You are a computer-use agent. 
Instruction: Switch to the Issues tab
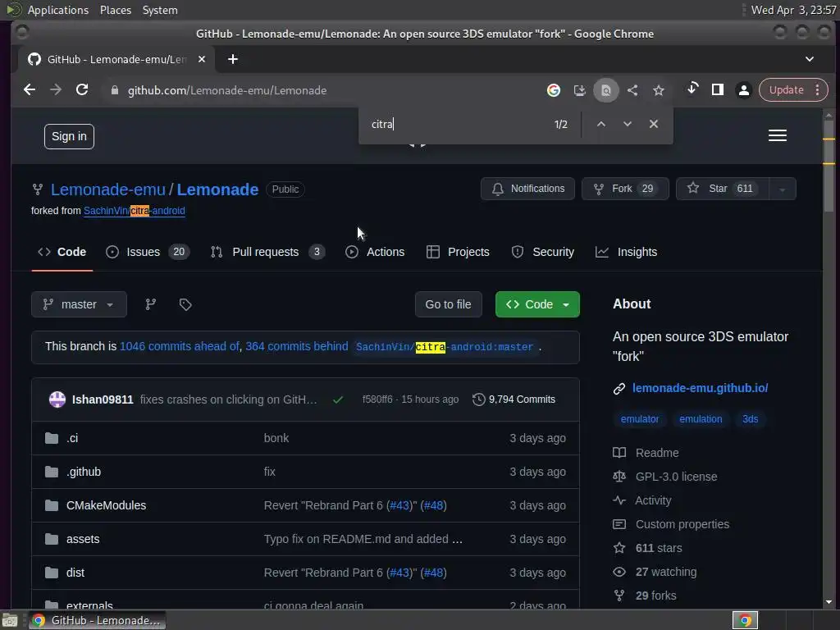(x=148, y=252)
